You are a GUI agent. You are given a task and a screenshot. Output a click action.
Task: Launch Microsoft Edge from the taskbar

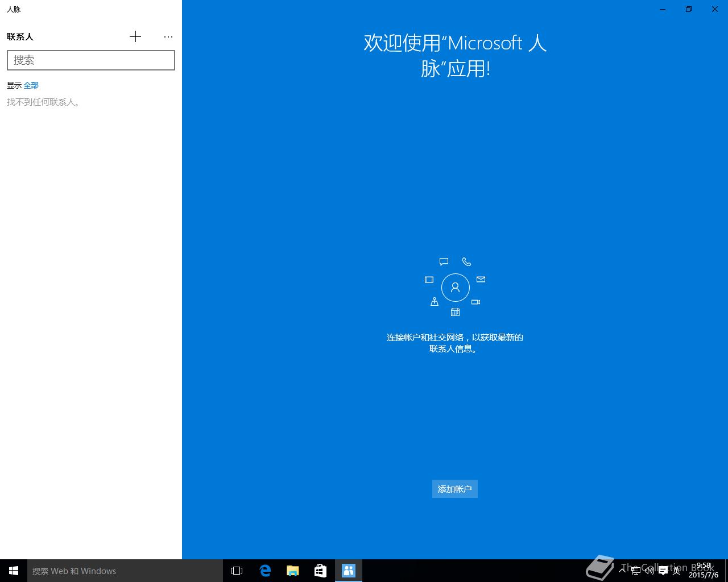point(265,571)
